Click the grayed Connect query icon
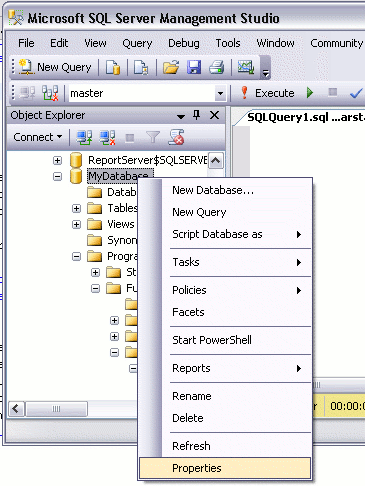 pyautogui.click(x=27, y=93)
